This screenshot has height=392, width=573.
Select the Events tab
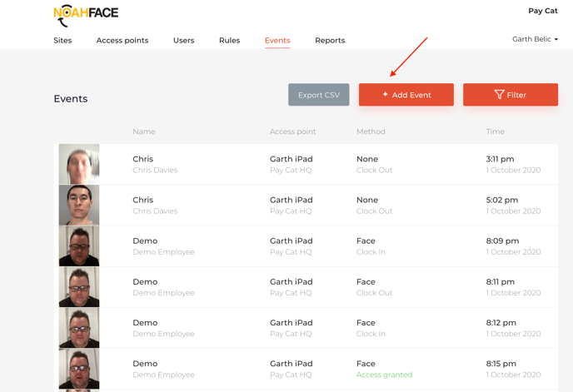[x=277, y=41]
